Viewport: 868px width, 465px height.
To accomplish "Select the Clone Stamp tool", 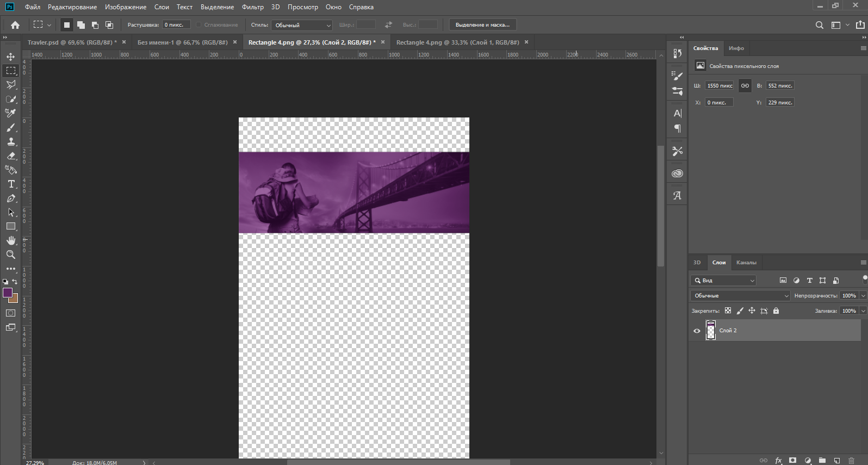I will 11,141.
